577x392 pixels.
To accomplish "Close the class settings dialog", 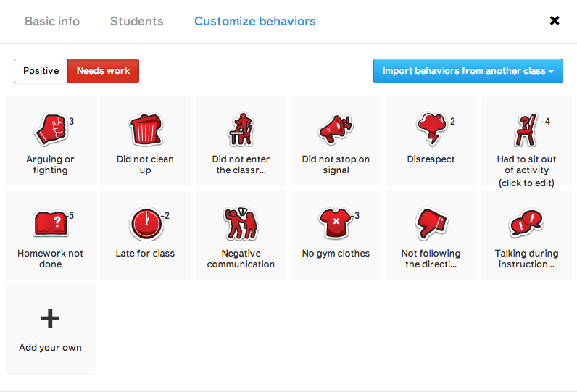I will 555,21.
